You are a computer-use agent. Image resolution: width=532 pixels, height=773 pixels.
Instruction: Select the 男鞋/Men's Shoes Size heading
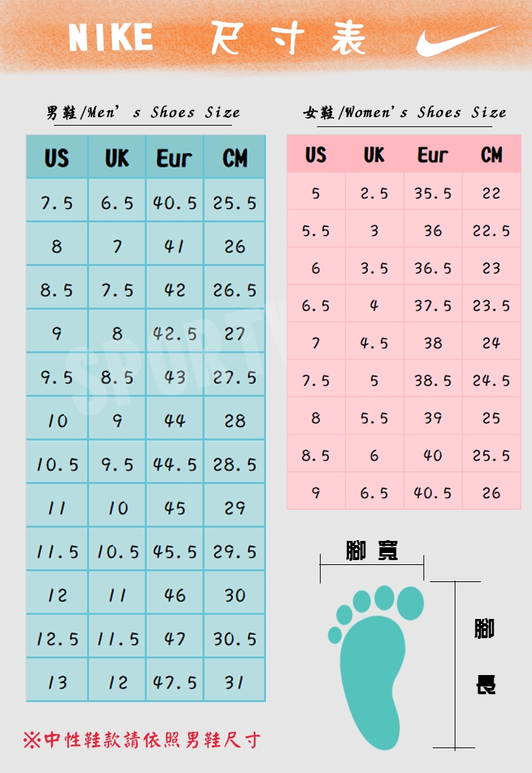tap(143, 113)
